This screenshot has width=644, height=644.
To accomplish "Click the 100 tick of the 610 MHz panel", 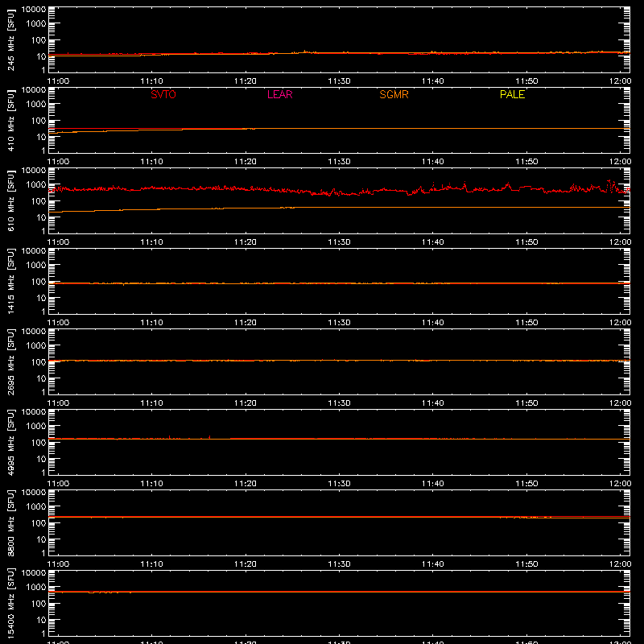I will click(x=39, y=200).
